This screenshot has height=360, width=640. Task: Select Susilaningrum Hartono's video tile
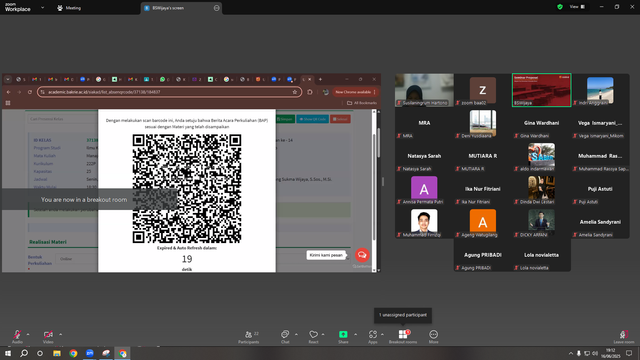tap(424, 90)
